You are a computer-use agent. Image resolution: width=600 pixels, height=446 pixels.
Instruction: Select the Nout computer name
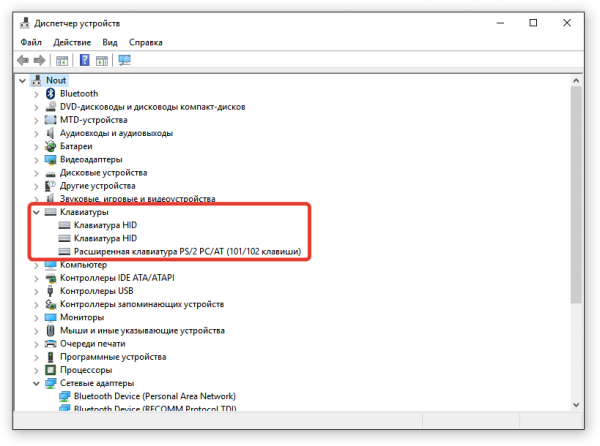(56, 80)
